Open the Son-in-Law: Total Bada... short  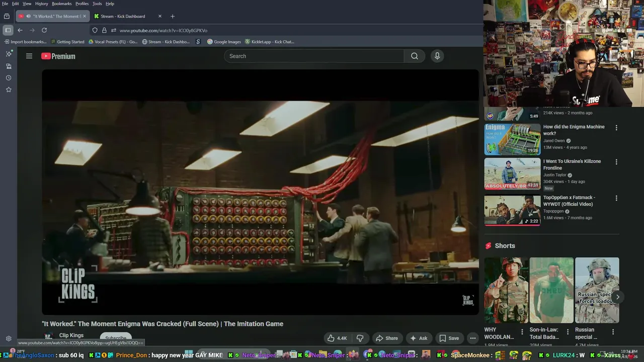551,290
